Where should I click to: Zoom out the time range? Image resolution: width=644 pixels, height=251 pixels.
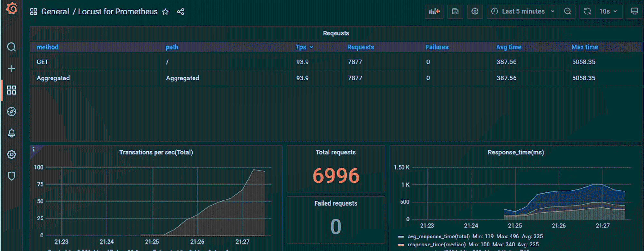[x=568, y=12]
